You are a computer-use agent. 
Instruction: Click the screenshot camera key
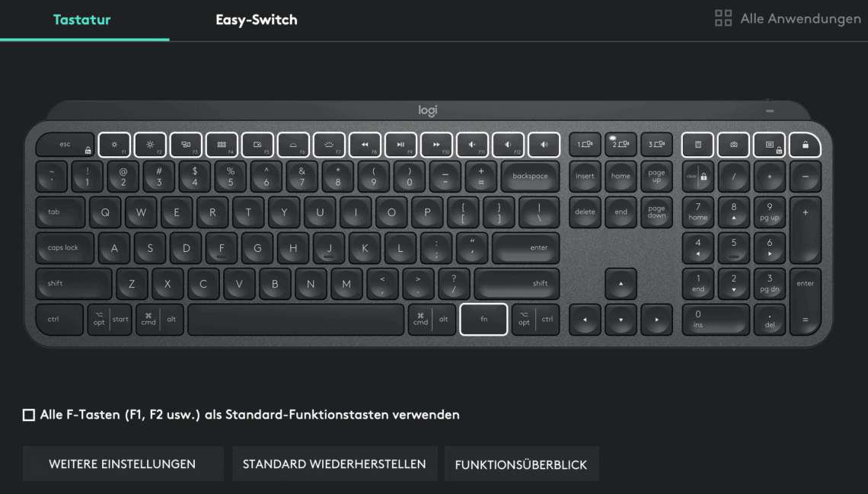pyautogui.click(x=733, y=145)
